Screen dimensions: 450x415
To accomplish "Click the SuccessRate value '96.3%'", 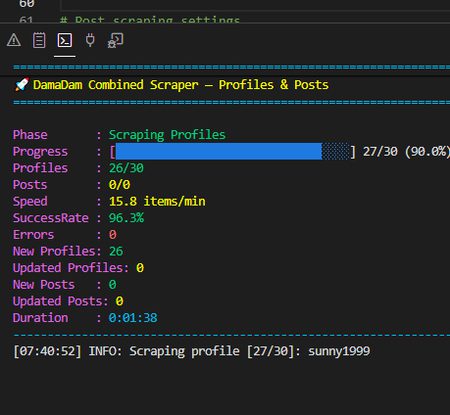I will 126,218.
